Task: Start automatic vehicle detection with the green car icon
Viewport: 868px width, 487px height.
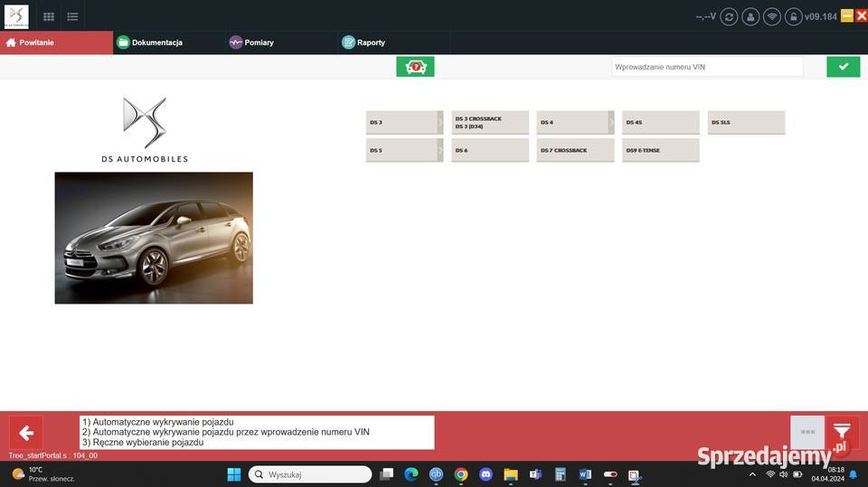Action: 415,67
